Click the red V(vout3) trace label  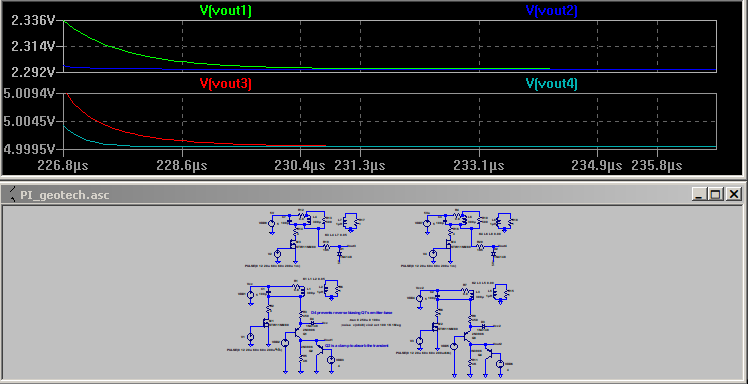[x=226, y=83]
